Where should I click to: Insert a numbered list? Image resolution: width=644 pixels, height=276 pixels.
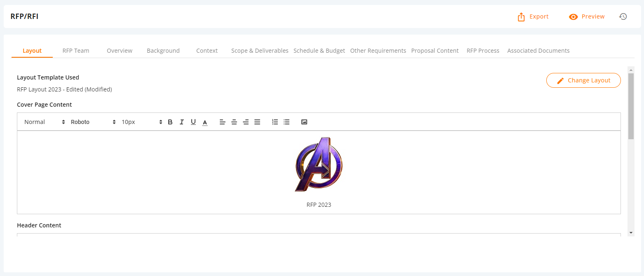(x=275, y=122)
